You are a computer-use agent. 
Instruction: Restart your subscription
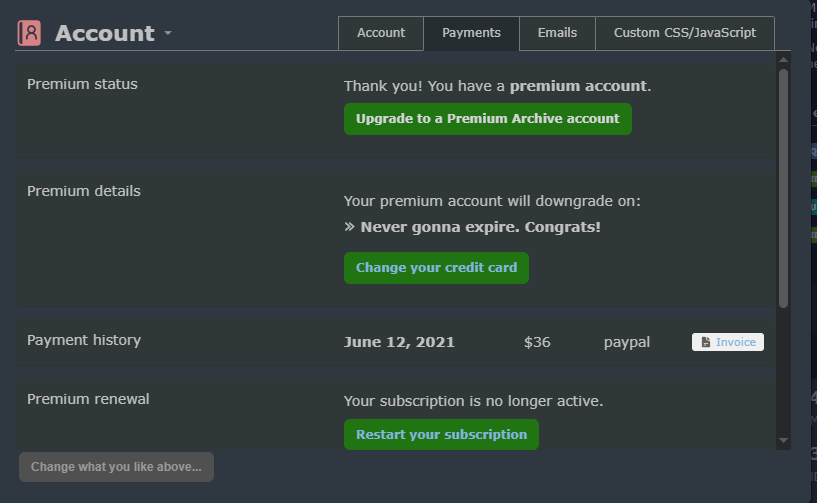441,435
